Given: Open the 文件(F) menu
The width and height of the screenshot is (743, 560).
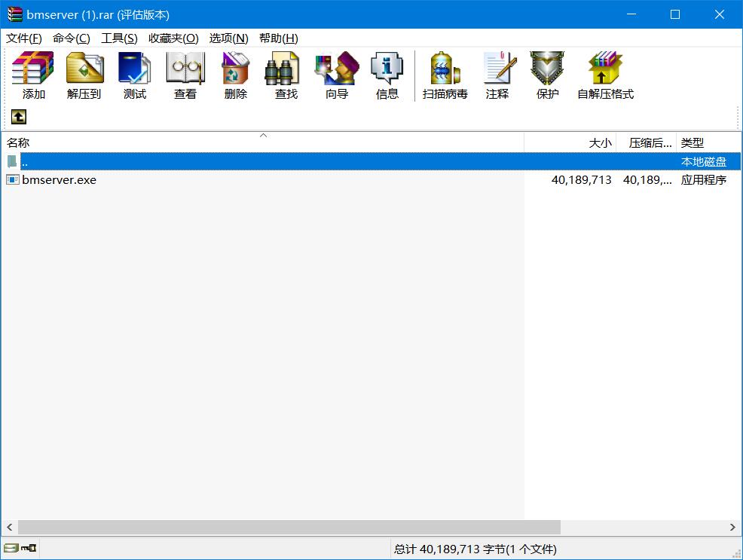Looking at the screenshot, I should 23,38.
